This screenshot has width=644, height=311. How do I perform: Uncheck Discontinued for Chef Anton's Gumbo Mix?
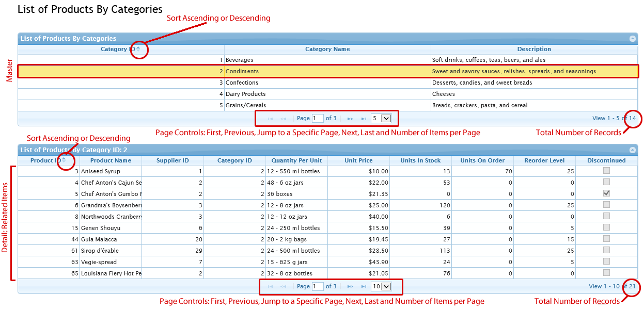point(606,193)
